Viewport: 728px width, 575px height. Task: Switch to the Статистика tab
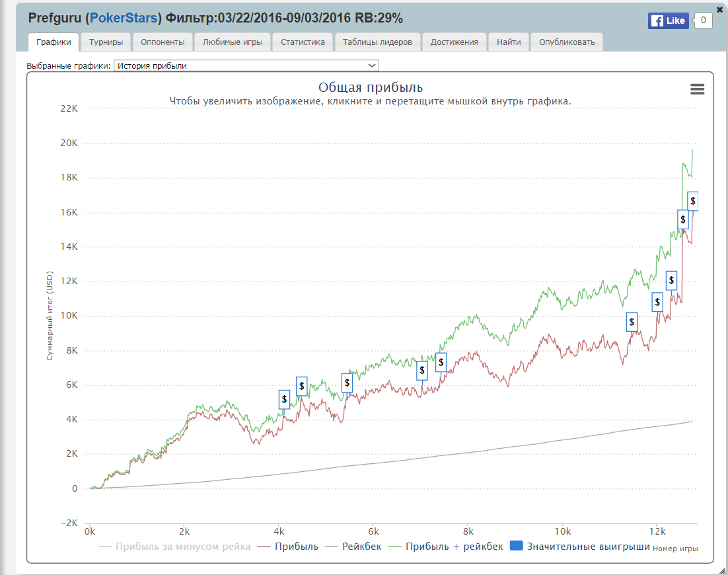(303, 42)
